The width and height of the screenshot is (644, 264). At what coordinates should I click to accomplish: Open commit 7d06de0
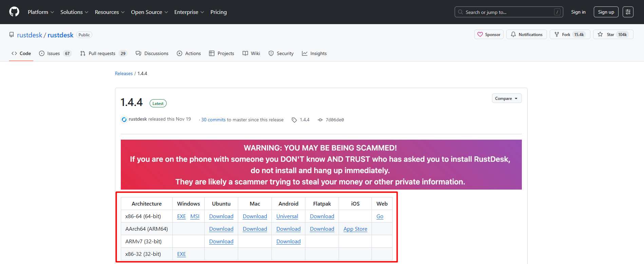click(x=335, y=120)
